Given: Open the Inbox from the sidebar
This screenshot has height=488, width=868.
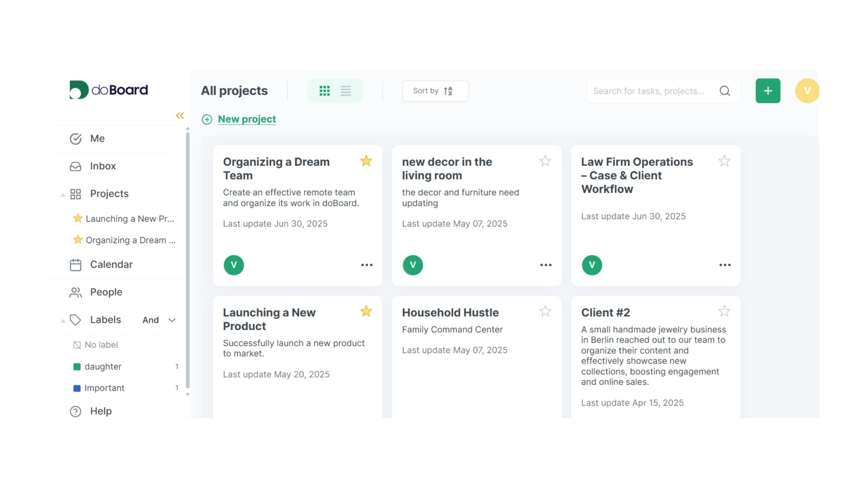Looking at the screenshot, I should [102, 166].
